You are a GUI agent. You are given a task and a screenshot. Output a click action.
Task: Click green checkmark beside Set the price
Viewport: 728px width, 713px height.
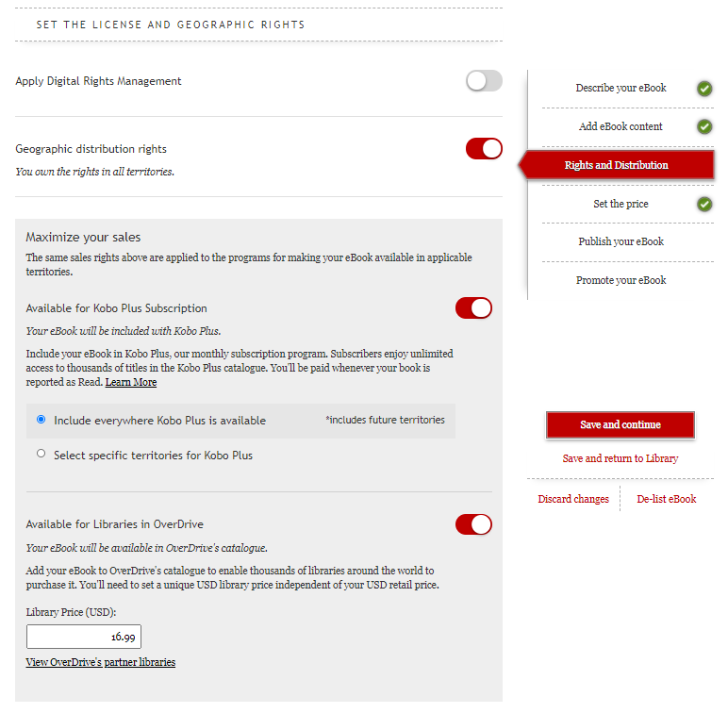click(x=704, y=204)
